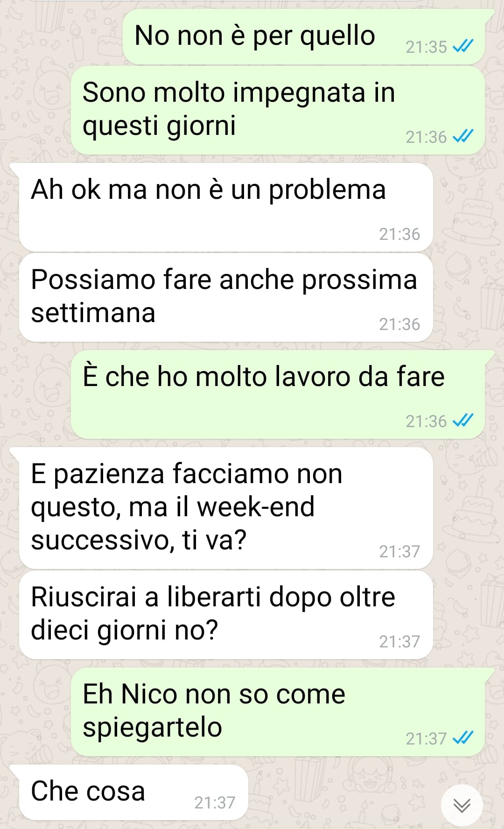Viewport: 504px width, 829px height.
Task: Tap read receipt ticks on 'No non è per quello'
Action: point(463,46)
